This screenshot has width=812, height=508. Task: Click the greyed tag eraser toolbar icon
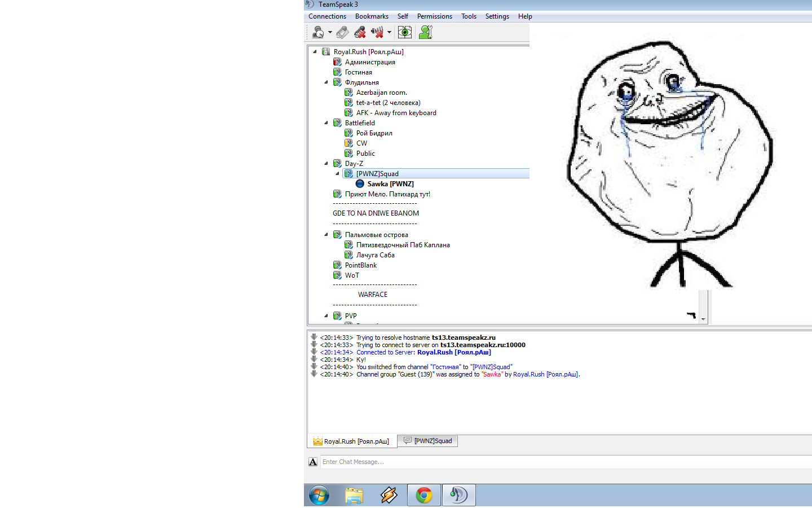(x=342, y=32)
